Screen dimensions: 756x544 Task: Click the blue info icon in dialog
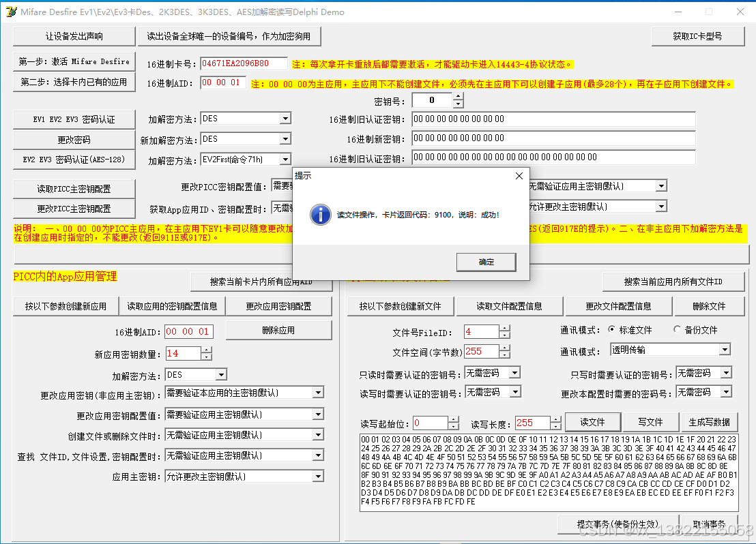[320, 215]
